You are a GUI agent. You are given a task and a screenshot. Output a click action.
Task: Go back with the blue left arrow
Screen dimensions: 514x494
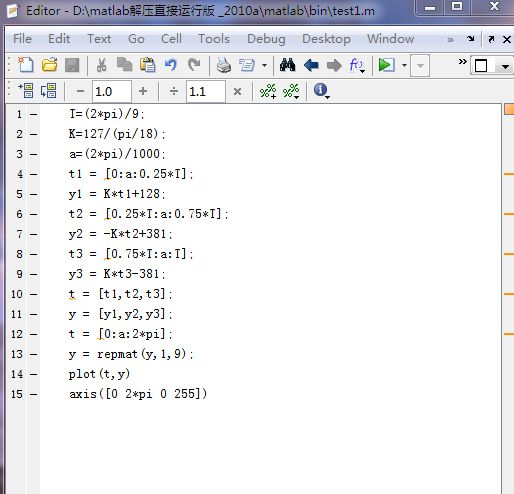(x=311, y=65)
